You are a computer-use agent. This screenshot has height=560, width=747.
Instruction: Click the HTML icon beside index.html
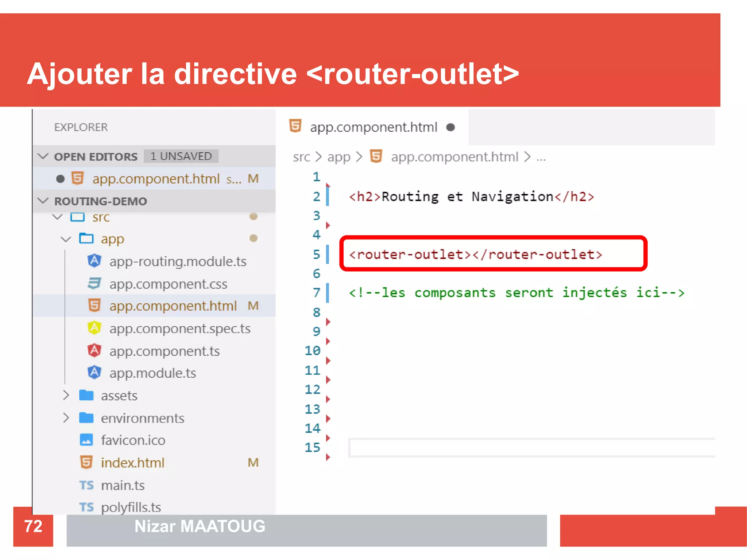86,462
